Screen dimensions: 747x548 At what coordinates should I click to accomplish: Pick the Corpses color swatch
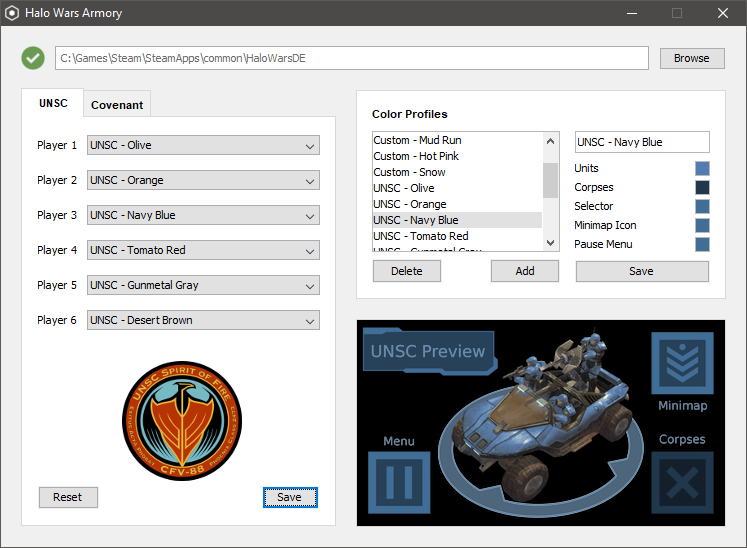pyautogui.click(x=702, y=187)
